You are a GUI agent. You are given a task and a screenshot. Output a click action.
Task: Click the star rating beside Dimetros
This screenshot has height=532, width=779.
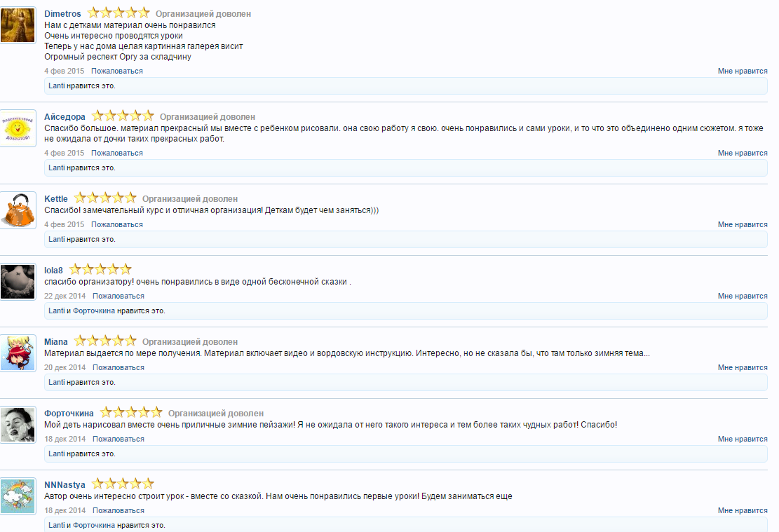click(x=118, y=13)
